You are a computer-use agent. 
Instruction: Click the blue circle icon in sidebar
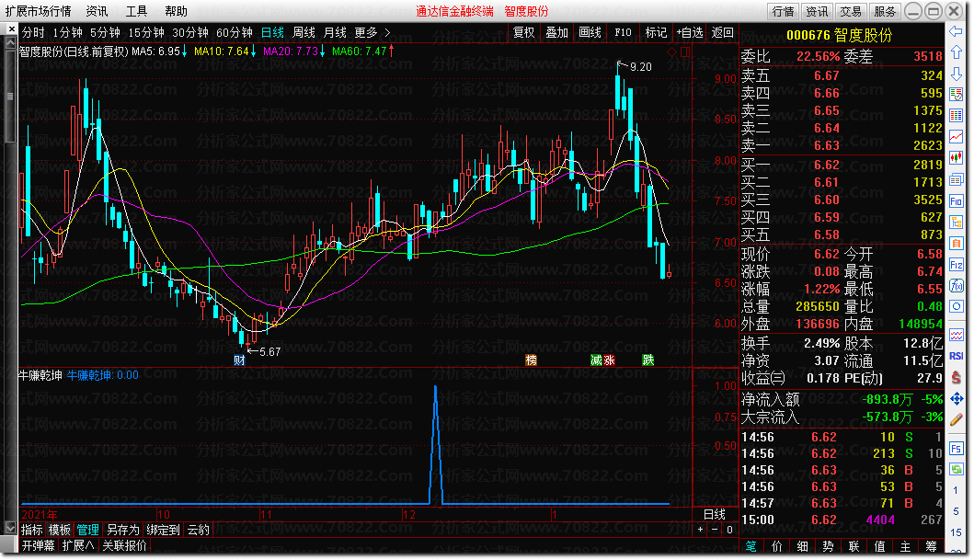(956, 307)
